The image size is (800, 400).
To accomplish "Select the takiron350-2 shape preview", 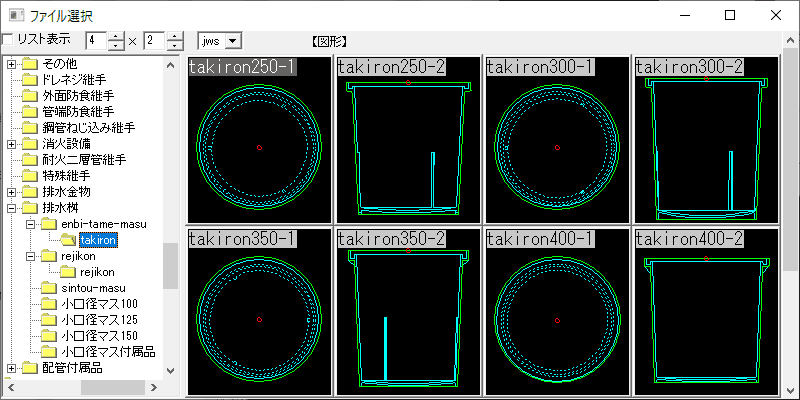I will click(409, 312).
